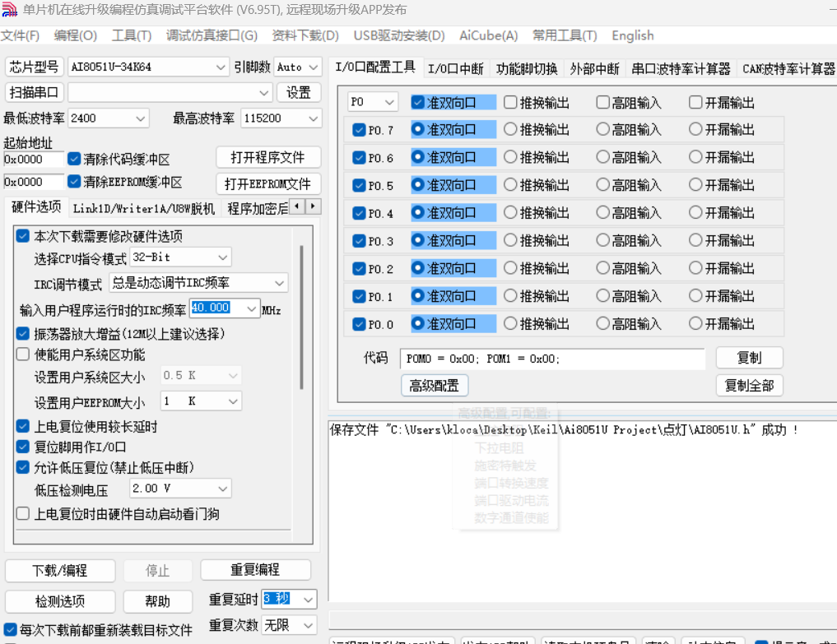
Task: Expand IRC频率 40.000 MHz dropdown
Action: tap(251, 308)
